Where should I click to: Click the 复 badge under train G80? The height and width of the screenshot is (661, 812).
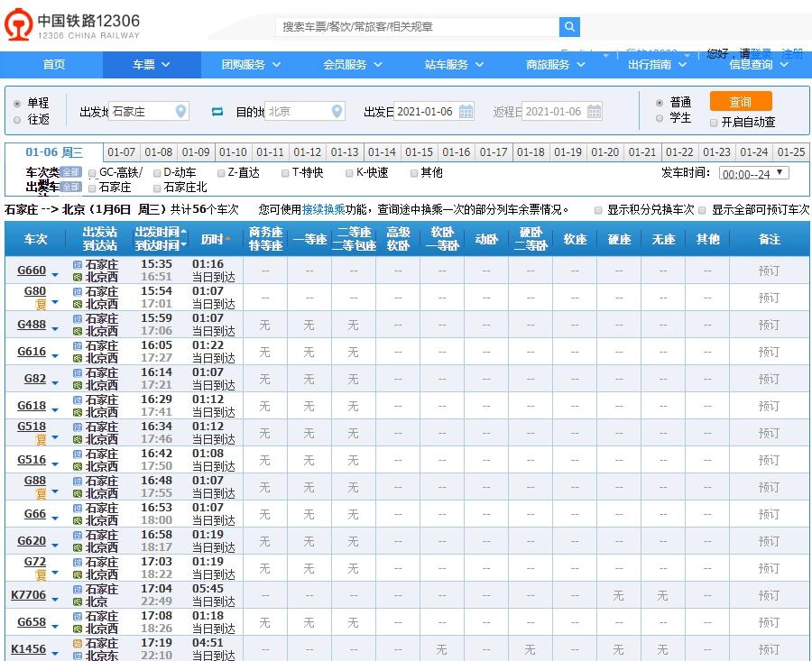point(41,304)
